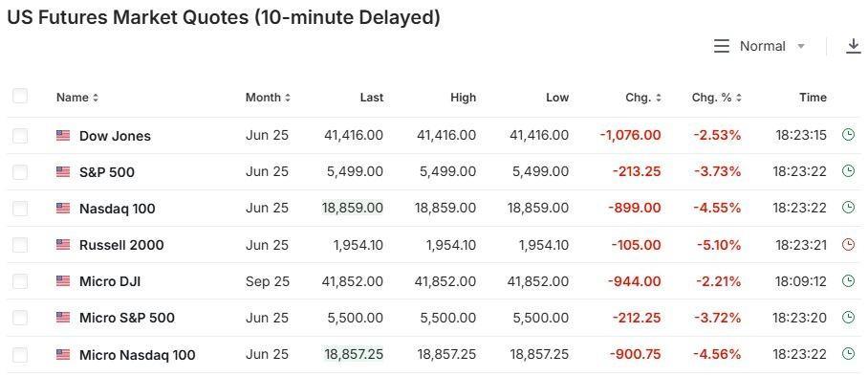The width and height of the screenshot is (868, 377).
Task: Click the clock icon on Nasdaq 100 row
Action: (x=848, y=208)
